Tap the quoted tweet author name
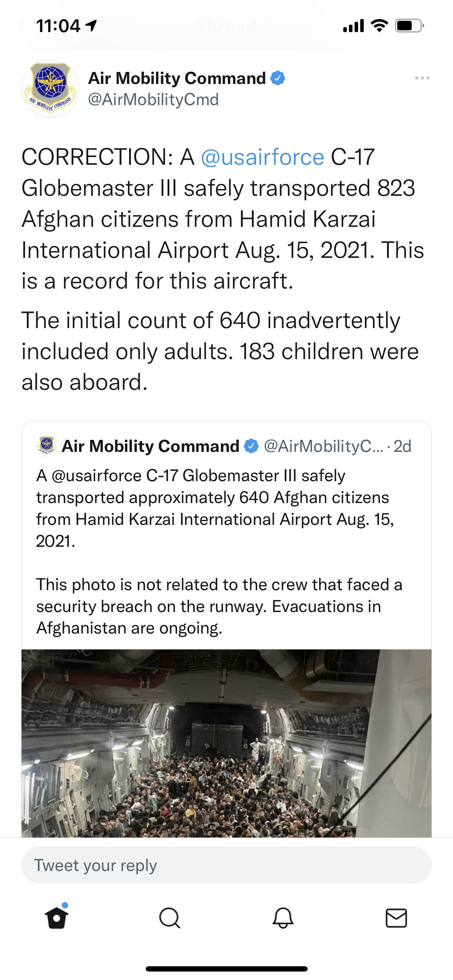The width and height of the screenshot is (453, 980). coord(150,446)
